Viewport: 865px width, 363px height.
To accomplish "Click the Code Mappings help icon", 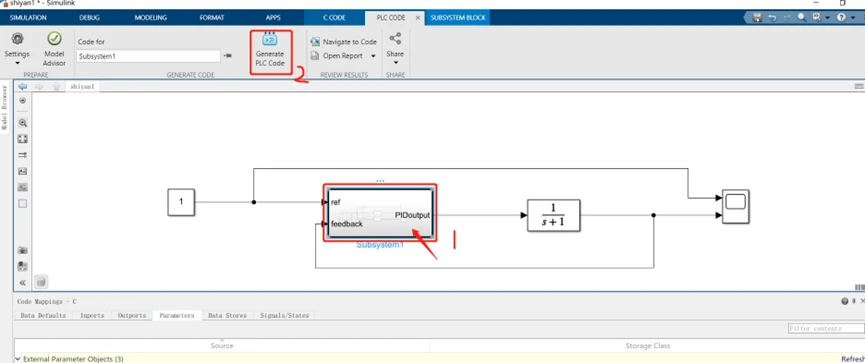I will tap(845, 301).
